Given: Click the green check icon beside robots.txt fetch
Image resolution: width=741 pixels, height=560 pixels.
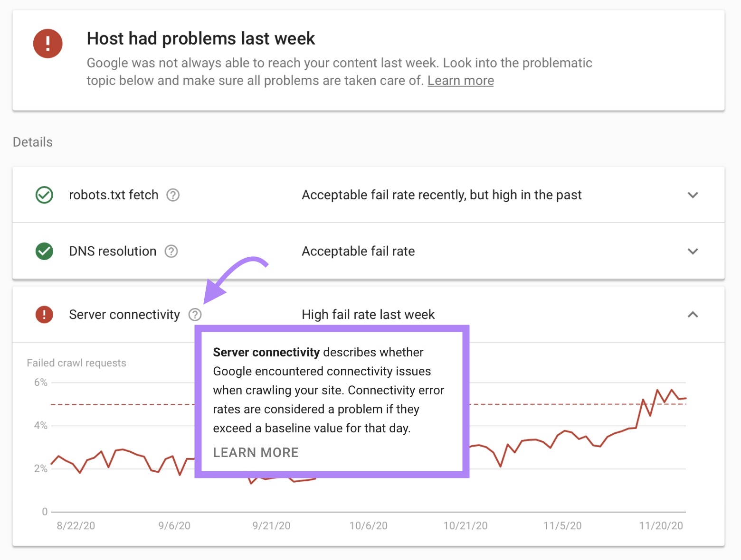Looking at the screenshot, I should tap(44, 195).
